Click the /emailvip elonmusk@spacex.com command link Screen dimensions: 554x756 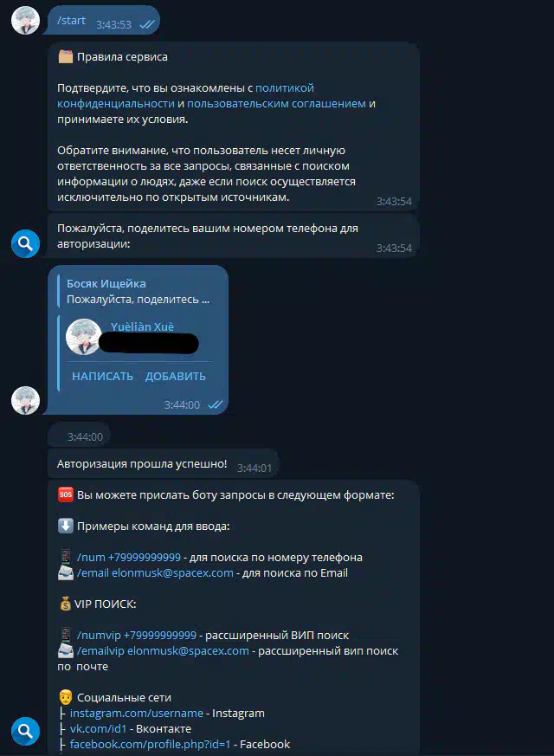163,651
